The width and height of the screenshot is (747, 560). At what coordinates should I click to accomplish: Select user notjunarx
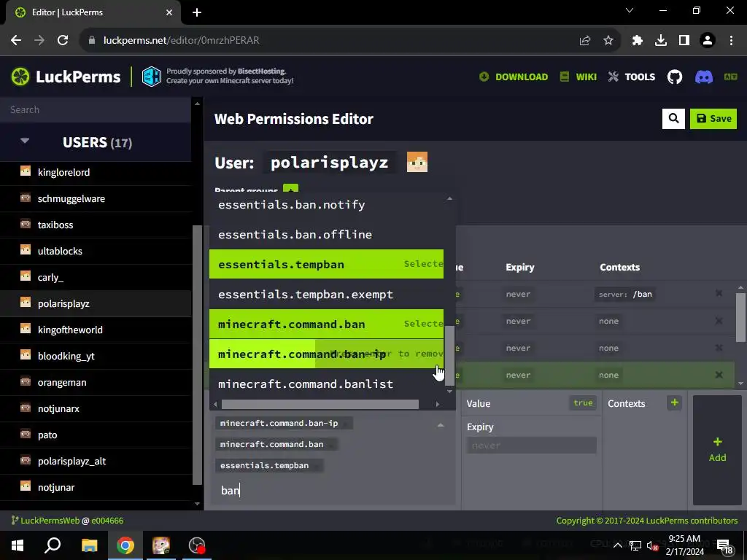(96, 408)
